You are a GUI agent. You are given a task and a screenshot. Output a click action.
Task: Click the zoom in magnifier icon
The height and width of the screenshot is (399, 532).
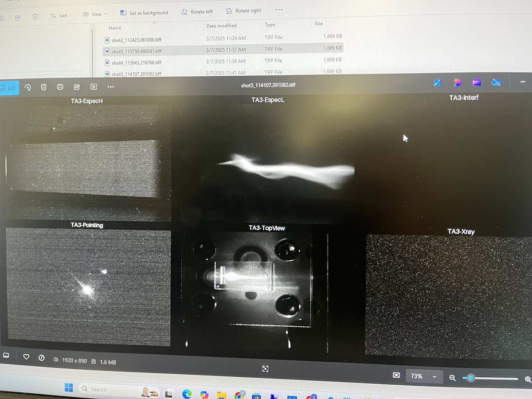coord(528,379)
